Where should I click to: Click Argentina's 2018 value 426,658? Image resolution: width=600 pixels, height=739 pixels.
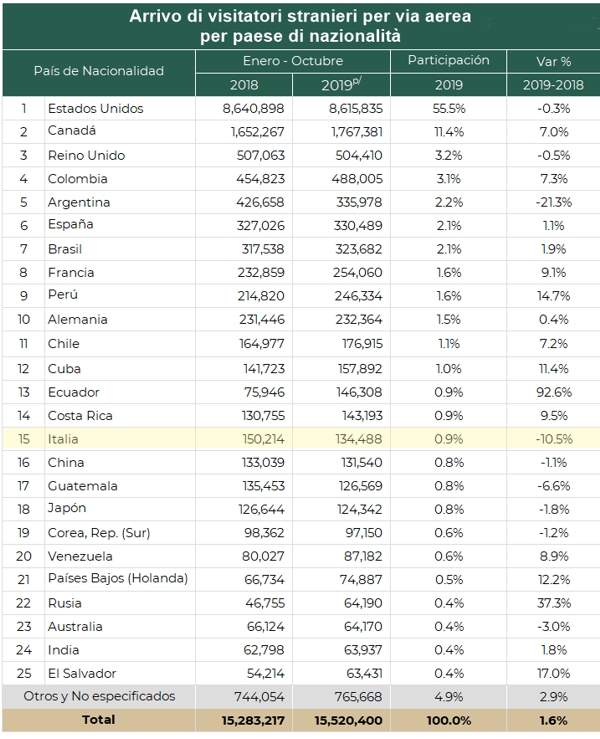click(x=258, y=202)
